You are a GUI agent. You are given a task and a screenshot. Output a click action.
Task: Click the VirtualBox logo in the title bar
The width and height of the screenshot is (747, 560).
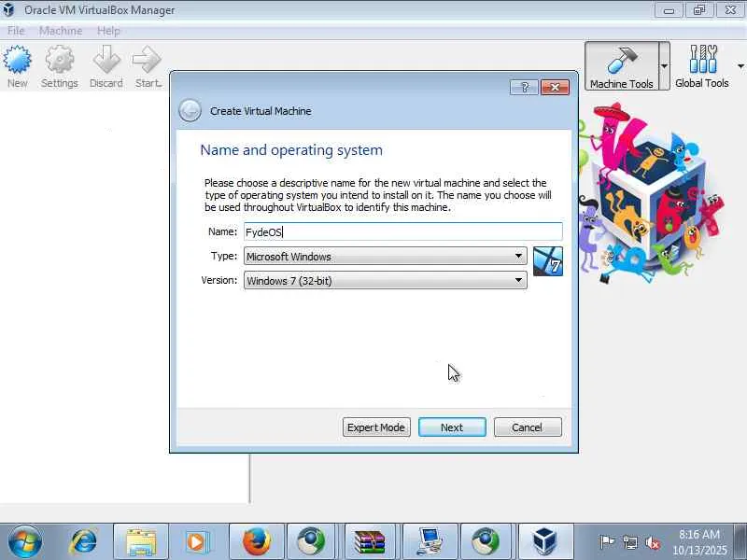[9, 9]
